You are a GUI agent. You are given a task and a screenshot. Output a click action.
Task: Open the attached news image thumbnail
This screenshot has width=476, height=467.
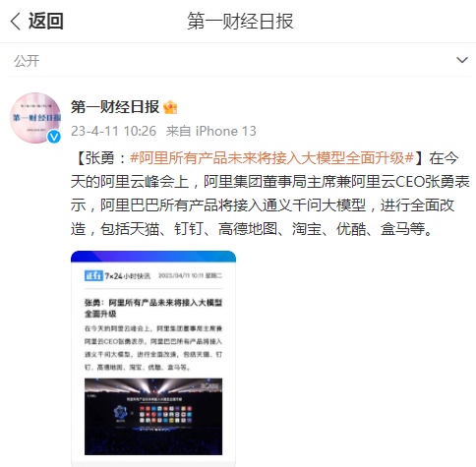tap(153, 359)
